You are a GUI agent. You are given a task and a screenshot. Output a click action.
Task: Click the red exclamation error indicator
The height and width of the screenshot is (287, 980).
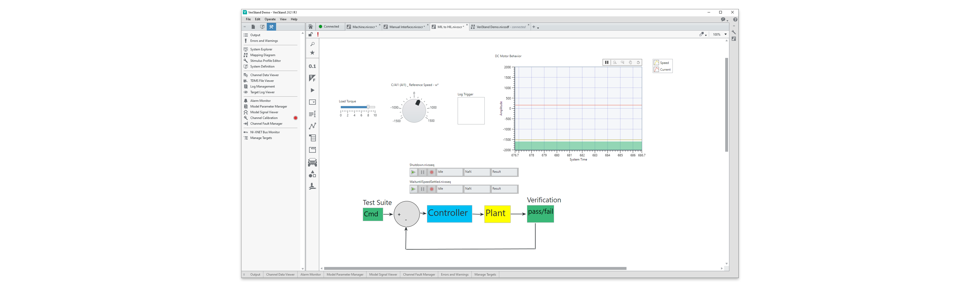pos(318,35)
